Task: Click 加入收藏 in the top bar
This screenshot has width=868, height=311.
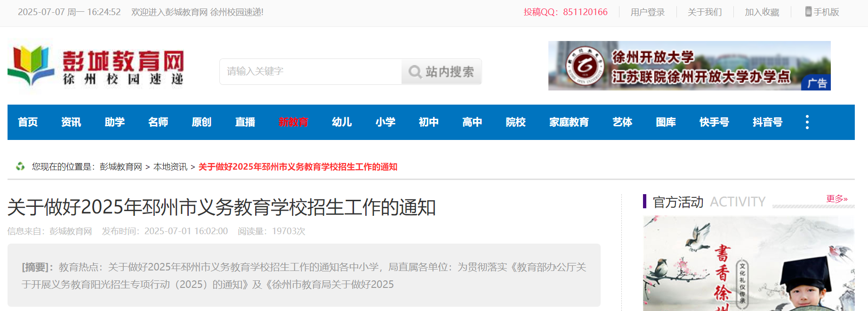Action: [762, 12]
